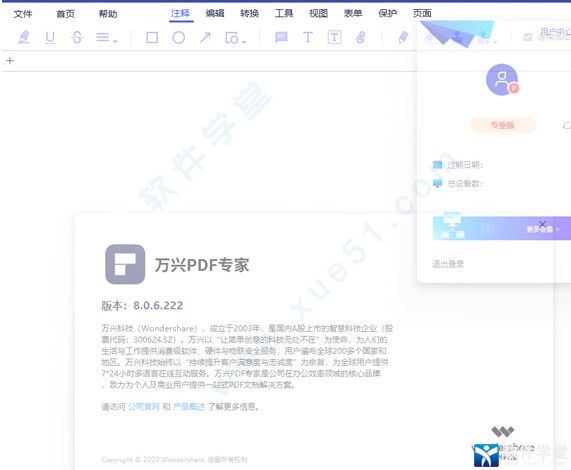This screenshot has width=571, height=470.
Task: Select the pencil drawing tool
Action: click(403, 37)
